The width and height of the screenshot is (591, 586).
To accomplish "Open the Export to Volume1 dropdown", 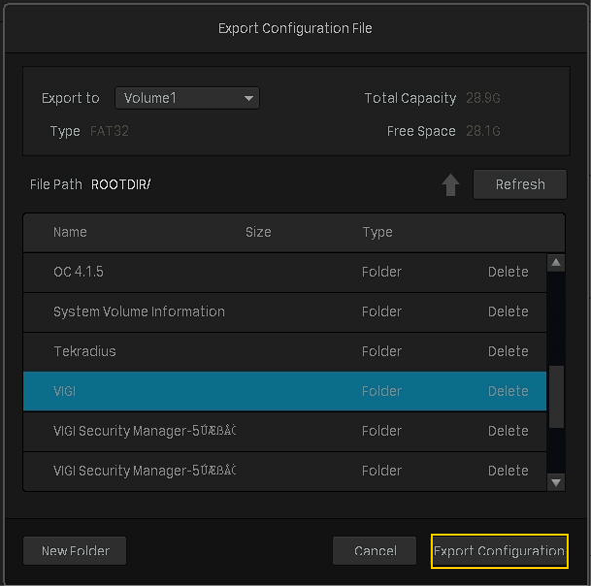I will coord(187,98).
